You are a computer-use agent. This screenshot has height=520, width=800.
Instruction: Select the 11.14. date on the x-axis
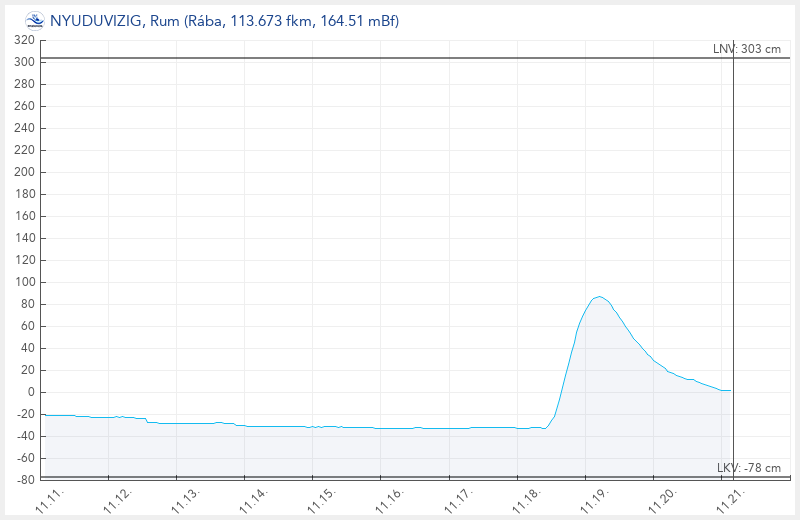253,502
